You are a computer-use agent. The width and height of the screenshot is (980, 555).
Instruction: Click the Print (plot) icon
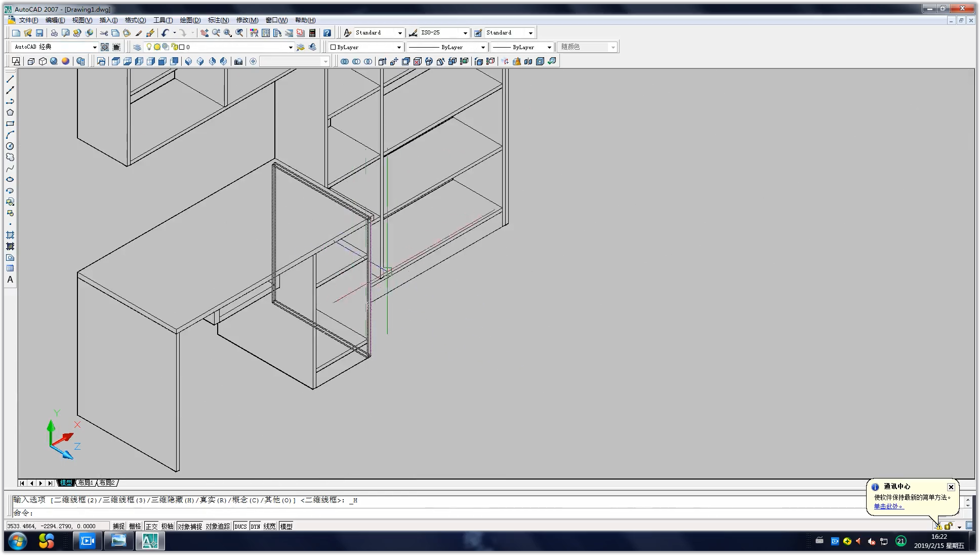[54, 33]
